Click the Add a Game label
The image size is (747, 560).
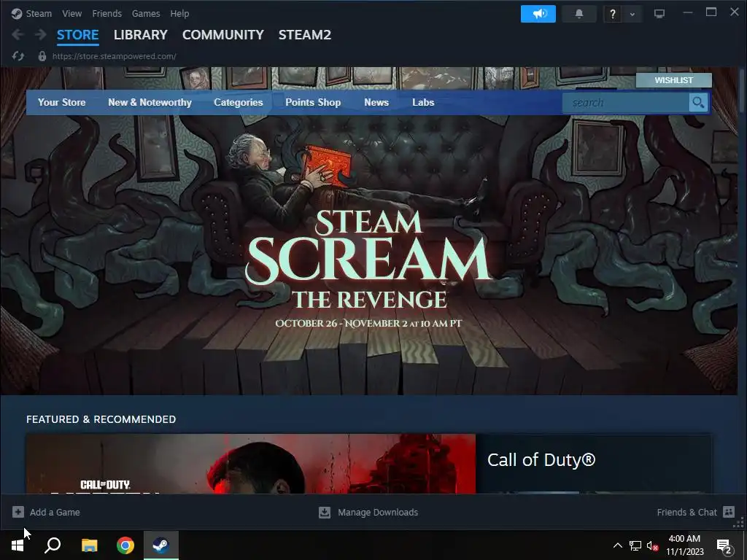(x=55, y=513)
